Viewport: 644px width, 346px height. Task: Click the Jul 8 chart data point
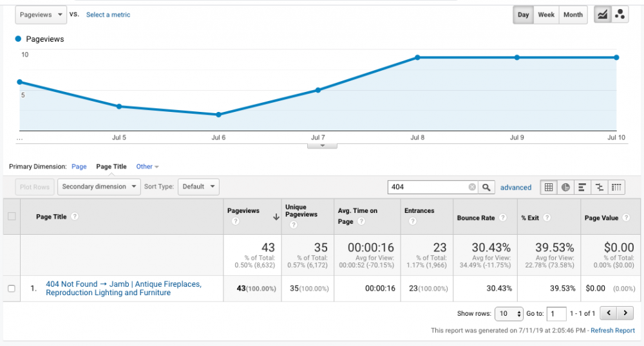(417, 57)
